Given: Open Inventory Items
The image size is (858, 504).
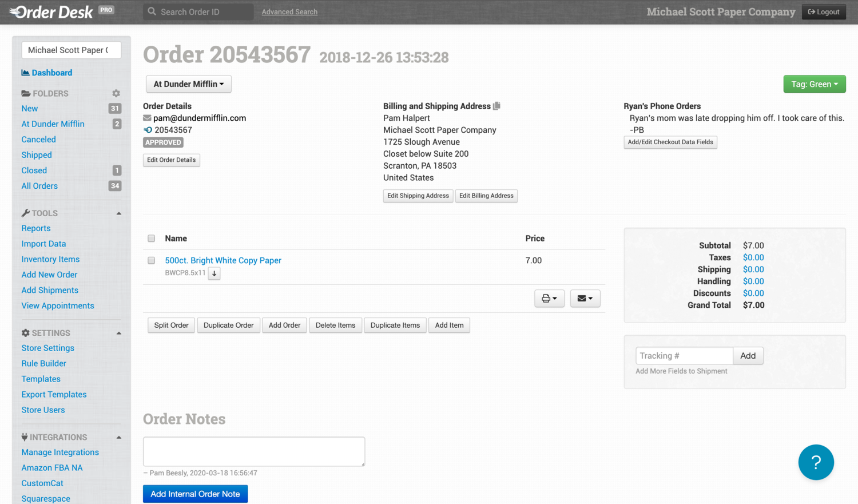Looking at the screenshot, I should pos(50,259).
